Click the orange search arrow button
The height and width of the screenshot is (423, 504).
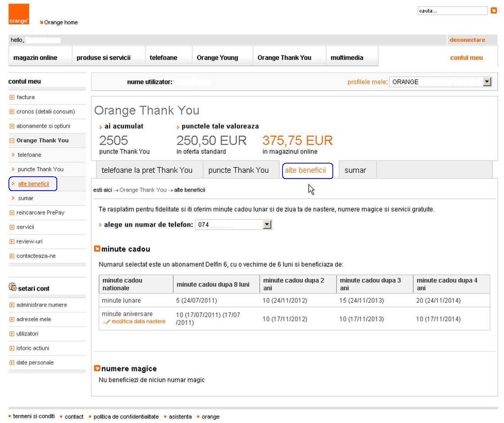coord(494,10)
